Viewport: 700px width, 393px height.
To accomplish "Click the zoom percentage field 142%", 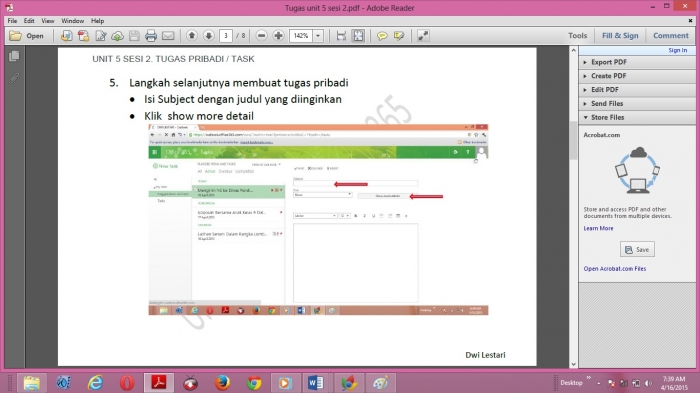I will point(301,36).
